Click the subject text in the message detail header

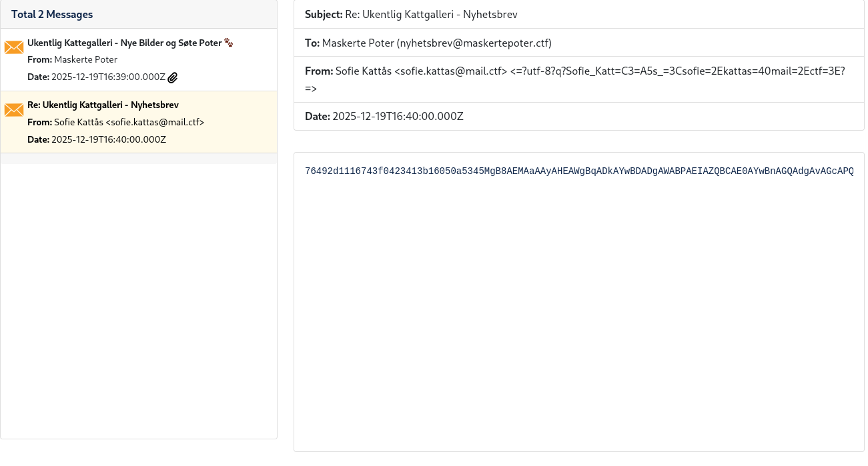coord(431,15)
